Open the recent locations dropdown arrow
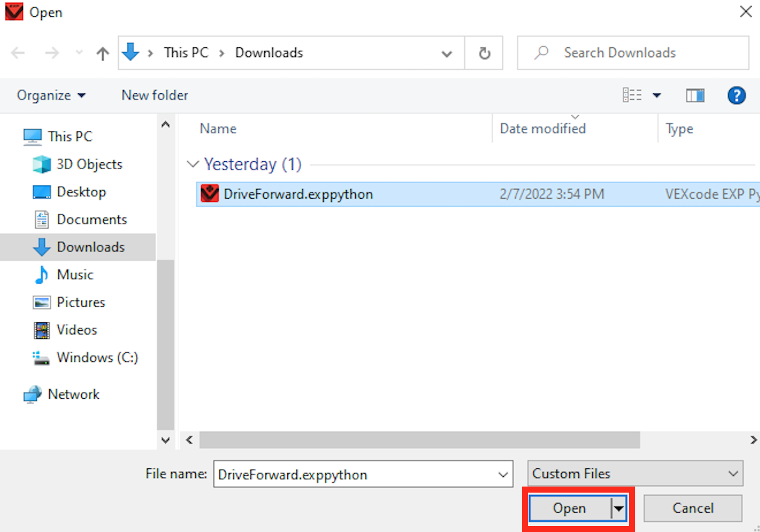Image resolution: width=760 pixels, height=532 pixels. [x=79, y=53]
